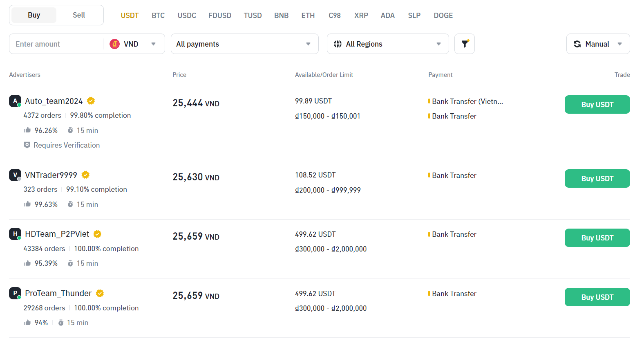The image size is (644, 339).
Task: Click Auto_team2024 verified badge icon
Action: point(91,101)
